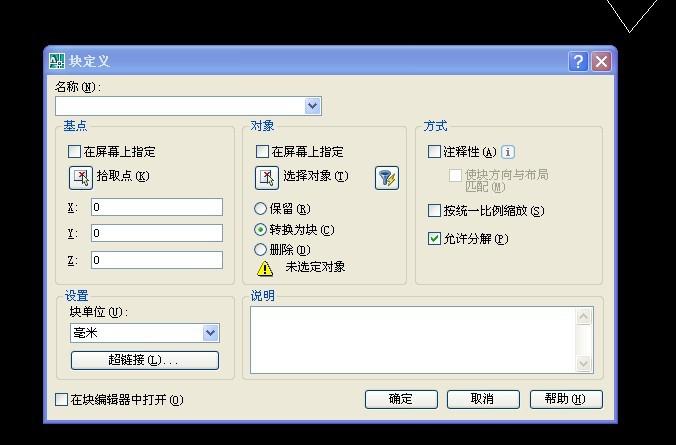Open the block unit 毫米 dropdown
Image resolution: width=676 pixels, height=445 pixels.
point(210,333)
